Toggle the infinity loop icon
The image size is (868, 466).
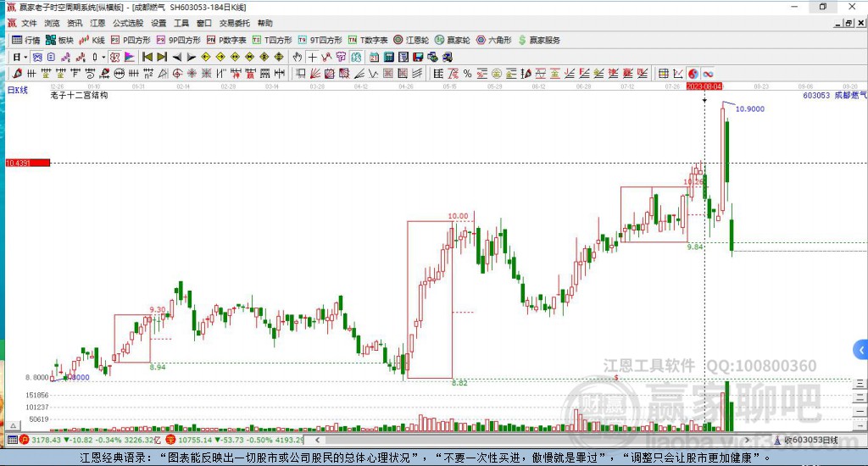[x=708, y=74]
